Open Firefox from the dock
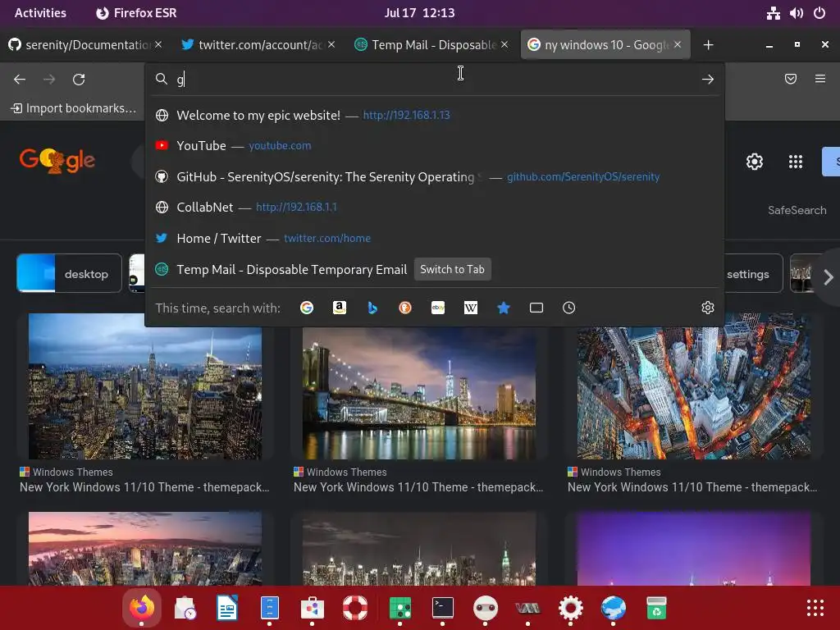Screen dimensions: 840x630 click(x=141, y=608)
